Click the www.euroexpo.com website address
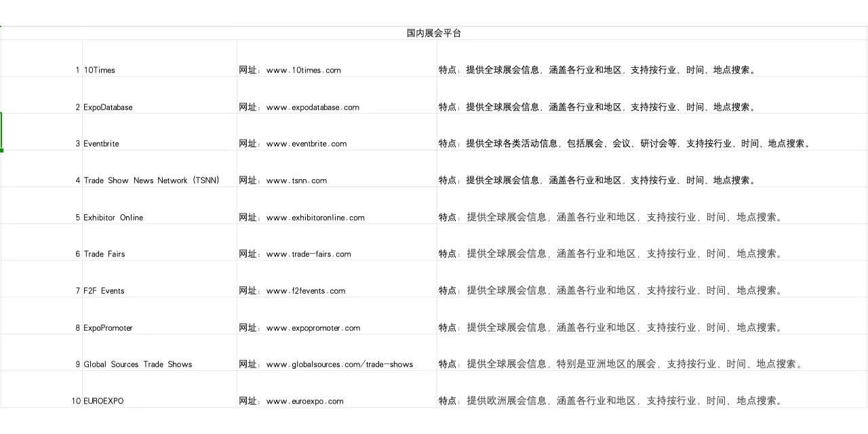This screenshot has height=434, width=868. pos(304,401)
